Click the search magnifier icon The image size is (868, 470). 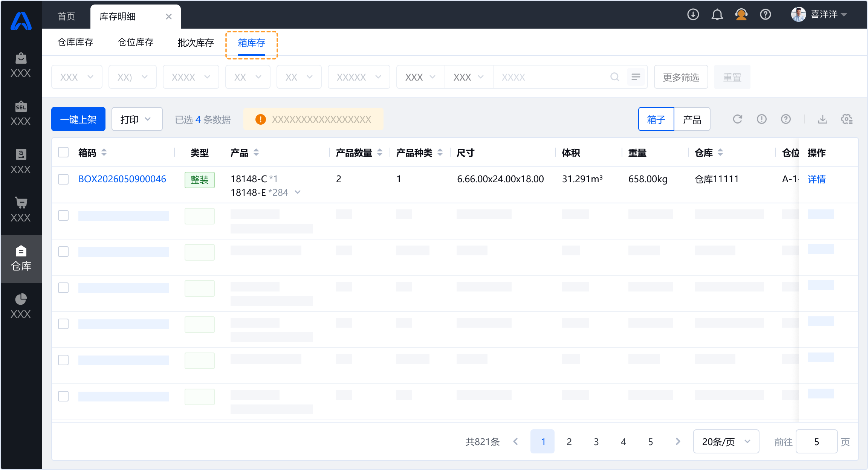coord(615,77)
